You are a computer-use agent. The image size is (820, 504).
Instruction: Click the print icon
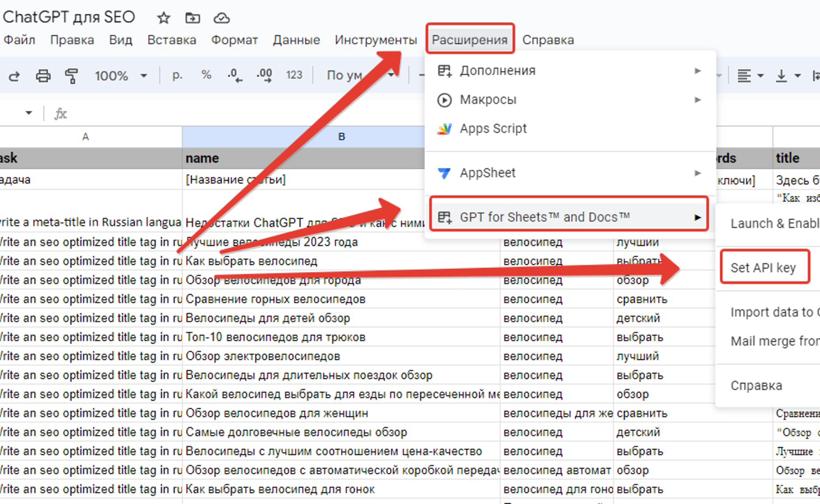coord(43,76)
